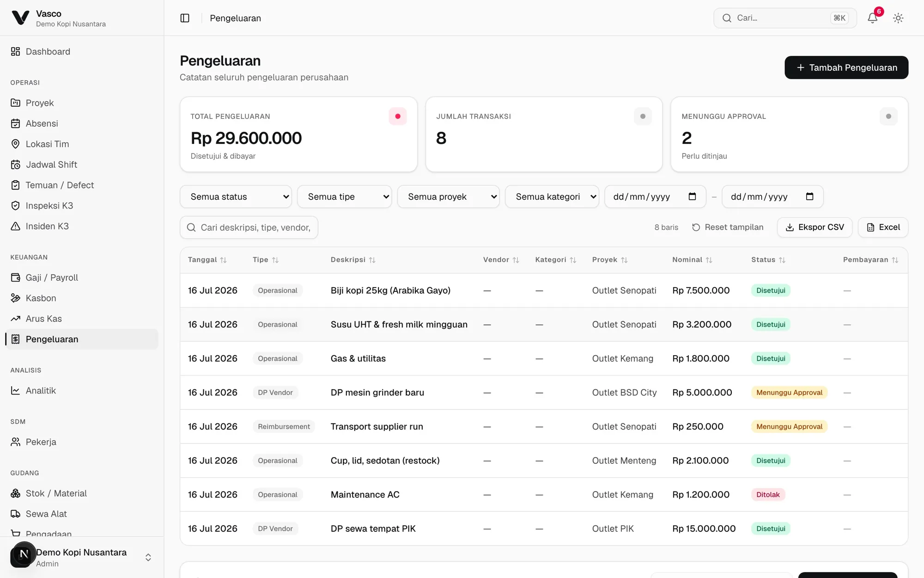Click the Outlet BSD City project cell

pos(624,393)
